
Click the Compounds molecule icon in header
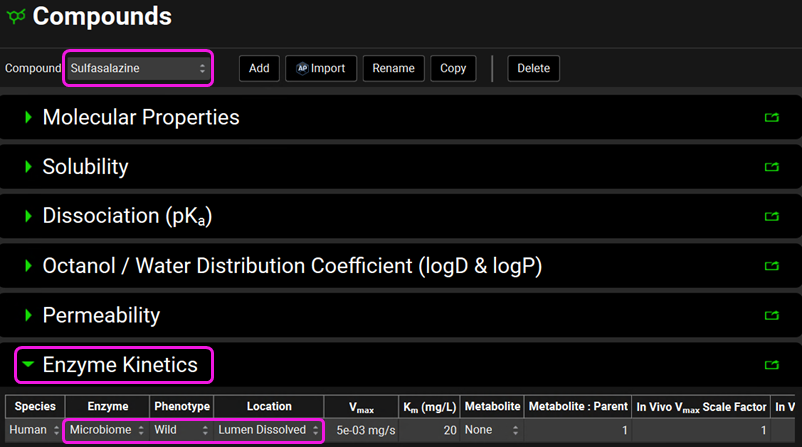(x=16, y=17)
